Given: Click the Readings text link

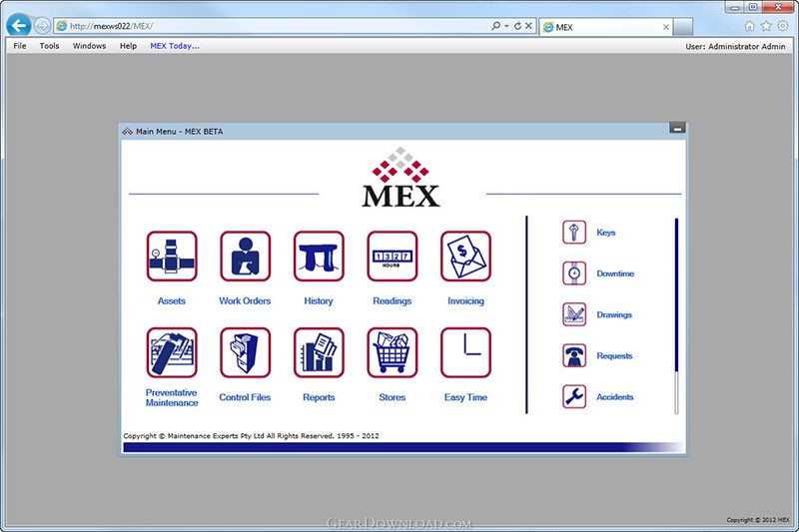Looking at the screenshot, I should [x=392, y=300].
